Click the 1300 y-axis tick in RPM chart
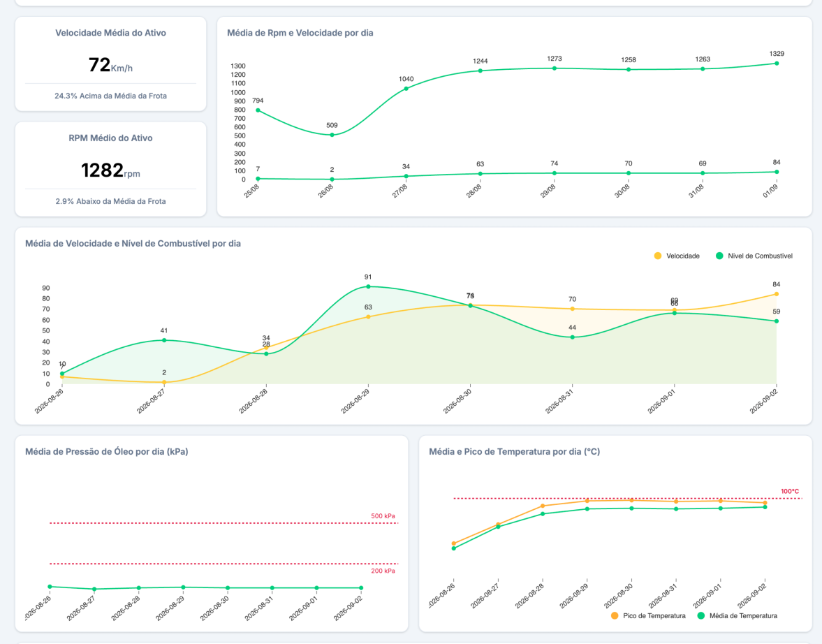This screenshot has width=822, height=644. pyautogui.click(x=238, y=66)
